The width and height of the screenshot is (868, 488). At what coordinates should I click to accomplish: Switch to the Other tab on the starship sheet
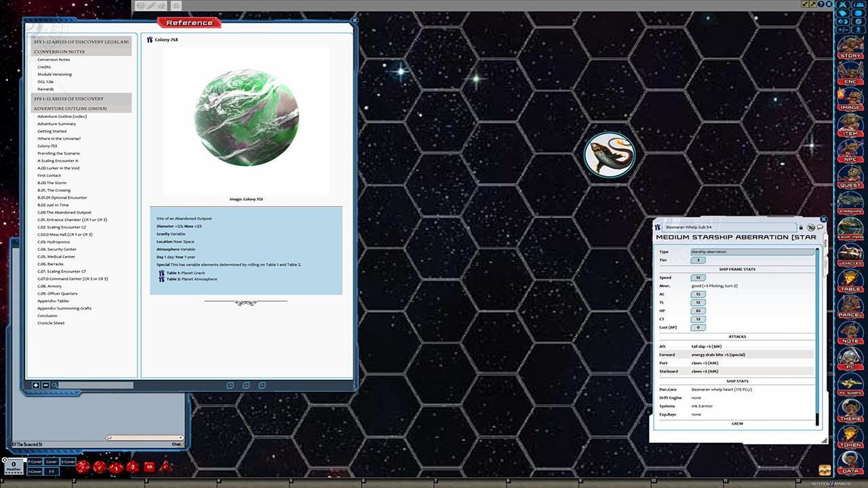click(826, 263)
